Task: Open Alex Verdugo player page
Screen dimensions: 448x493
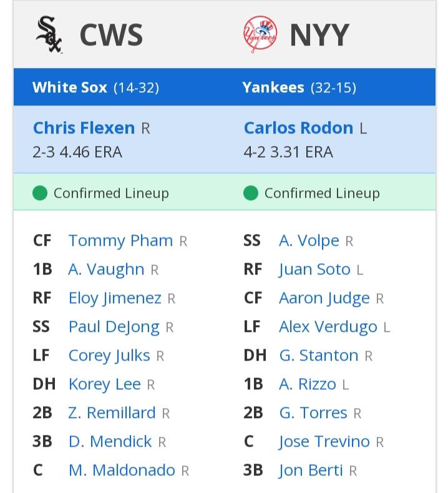Action: (328, 326)
